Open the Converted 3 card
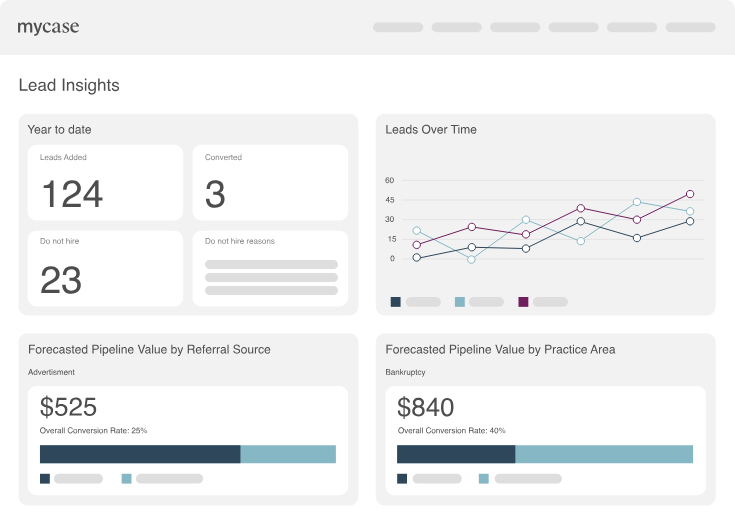 (270, 182)
